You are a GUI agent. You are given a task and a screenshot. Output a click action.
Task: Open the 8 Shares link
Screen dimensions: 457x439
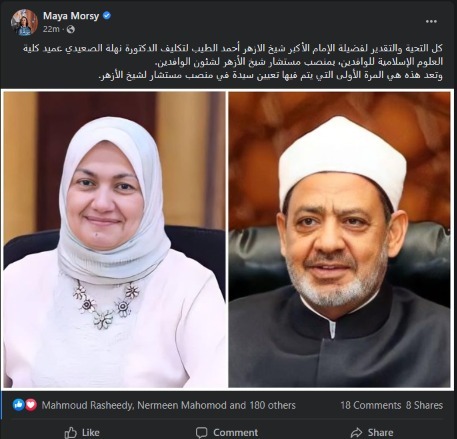[424, 405]
